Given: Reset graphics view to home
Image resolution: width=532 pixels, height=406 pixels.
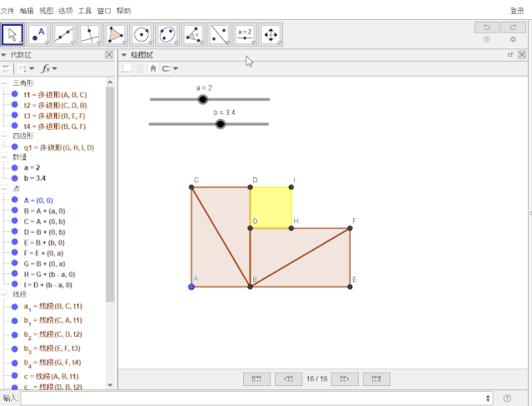Looking at the screenshot, I should coord(153,68).
